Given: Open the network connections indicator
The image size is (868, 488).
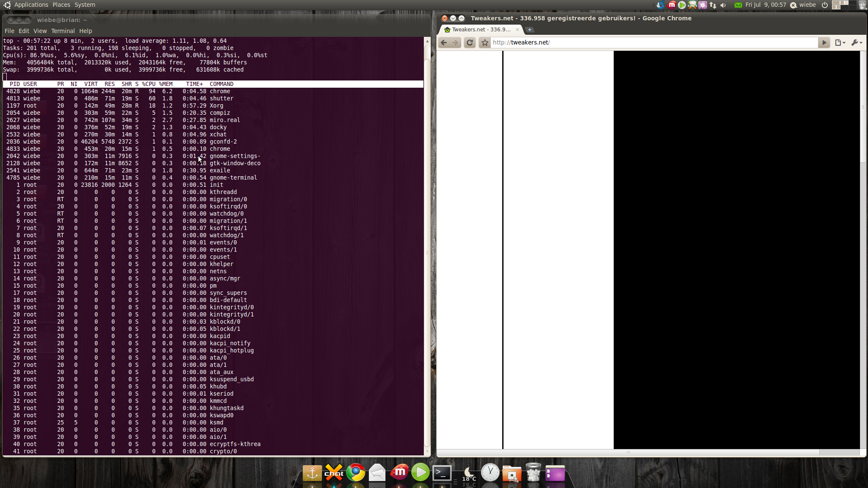Looking at the screenshot, I should pyautogui.click(x=713, y=5).
